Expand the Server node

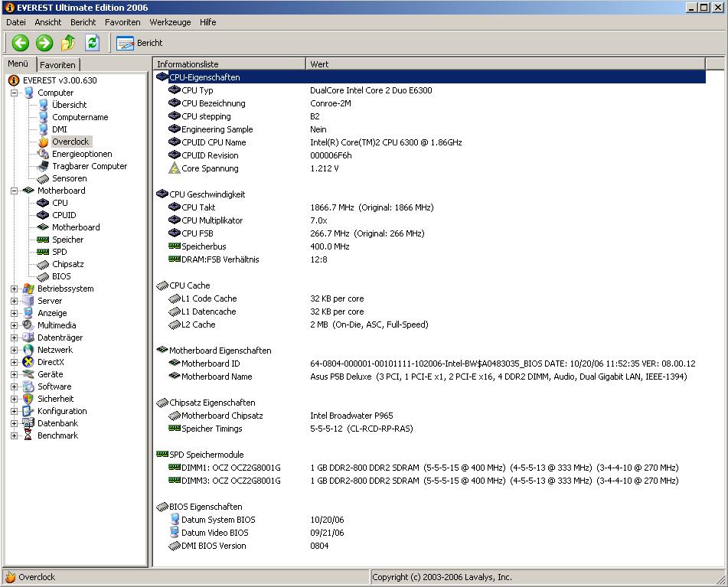pyautogui.click(x=14, y=301)
